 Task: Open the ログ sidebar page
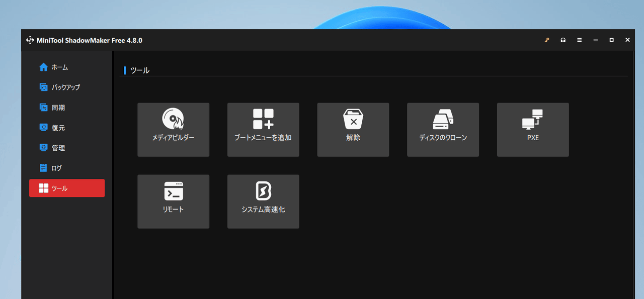56,168
